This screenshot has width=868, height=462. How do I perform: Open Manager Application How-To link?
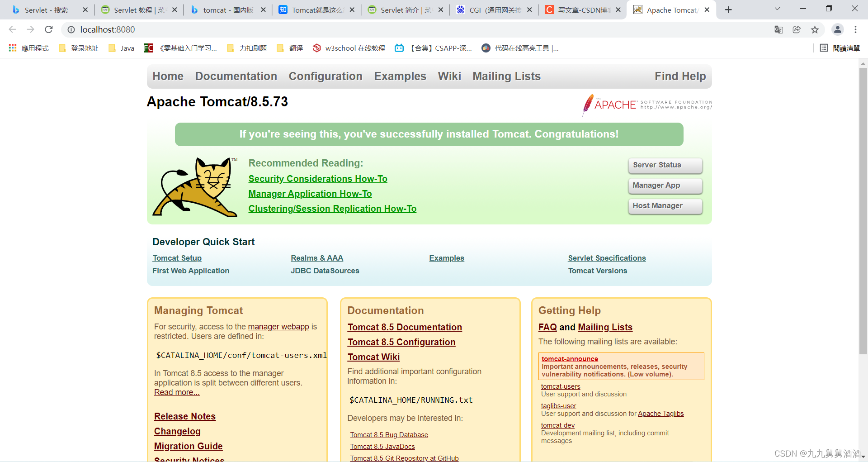(x=310, y=194)
